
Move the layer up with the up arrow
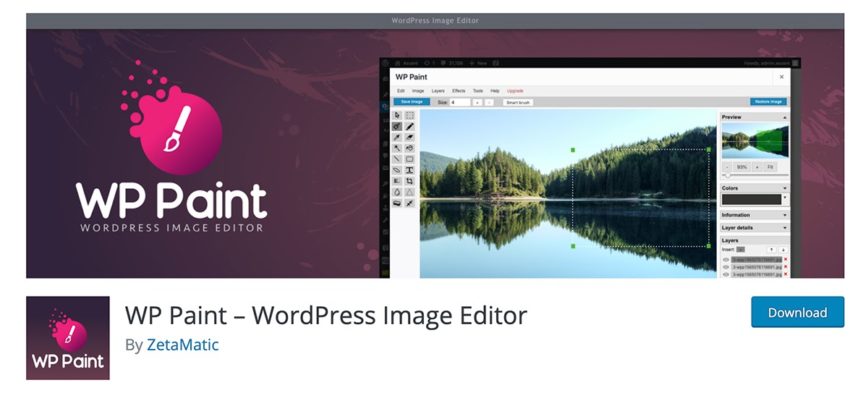point(771,250)
